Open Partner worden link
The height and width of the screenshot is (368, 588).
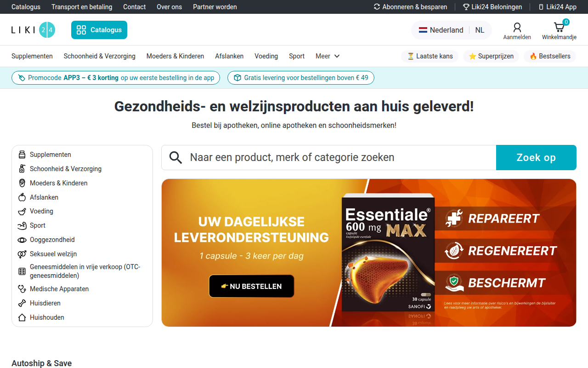point(215,7)
